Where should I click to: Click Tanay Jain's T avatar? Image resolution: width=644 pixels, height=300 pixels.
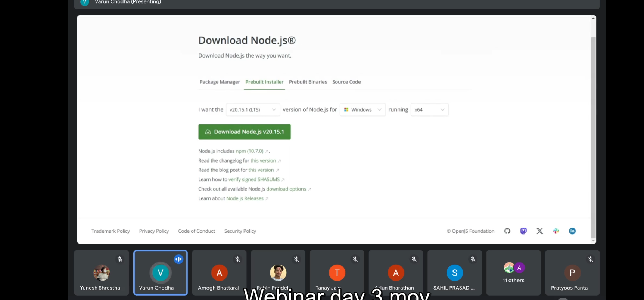pos(337,273)
